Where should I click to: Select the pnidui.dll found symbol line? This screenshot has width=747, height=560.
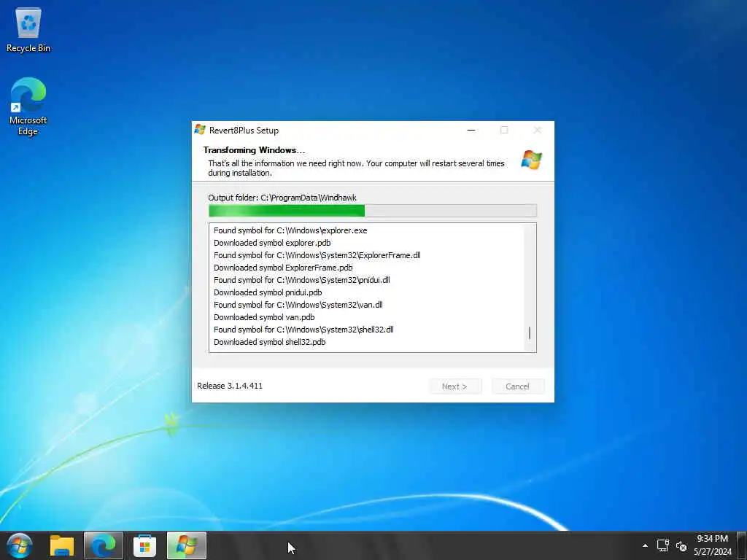301,280
